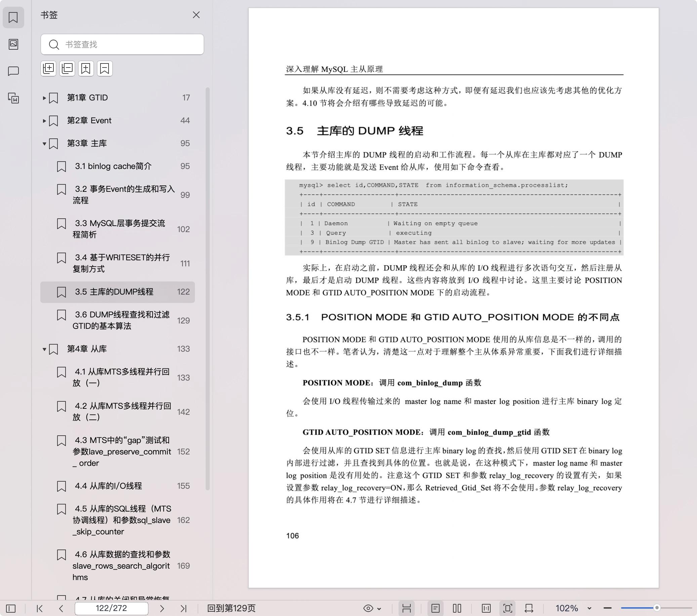Select bookmark 第4章 从库

(x=117, y=349)
